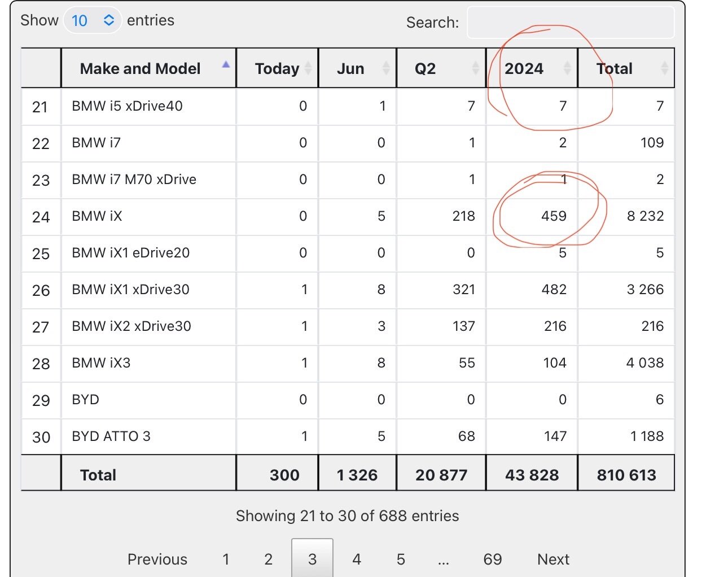Open pagination page 4
The width and height of the screenshot is (728, 577).
[357, 559]
